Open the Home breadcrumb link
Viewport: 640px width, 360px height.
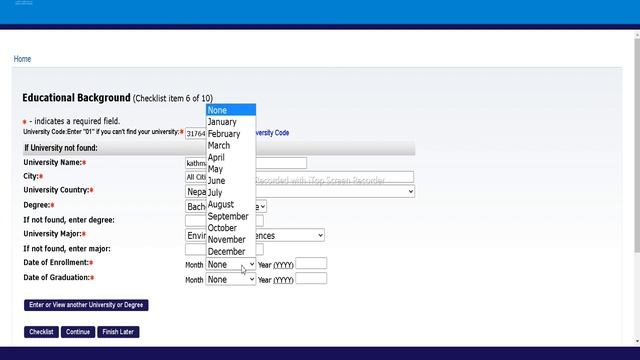[22, 59]
